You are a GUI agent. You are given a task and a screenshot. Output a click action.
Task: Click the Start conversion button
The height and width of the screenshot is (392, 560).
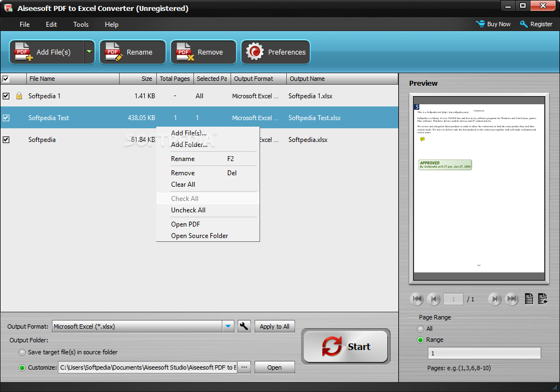[x=346, y=346]
